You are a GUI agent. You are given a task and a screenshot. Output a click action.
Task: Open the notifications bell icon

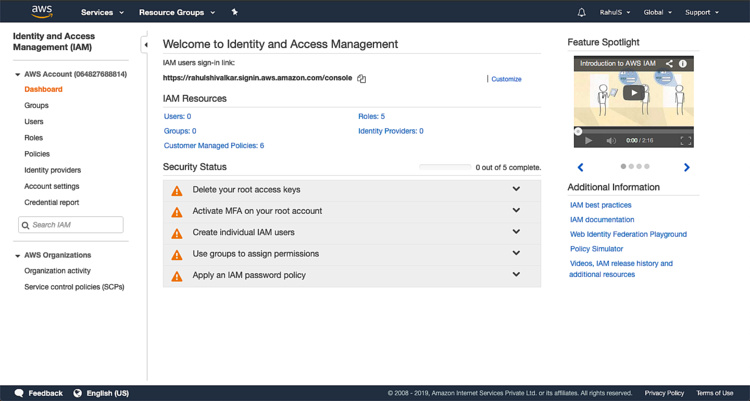pyautogui.click(x=582, y=13)
